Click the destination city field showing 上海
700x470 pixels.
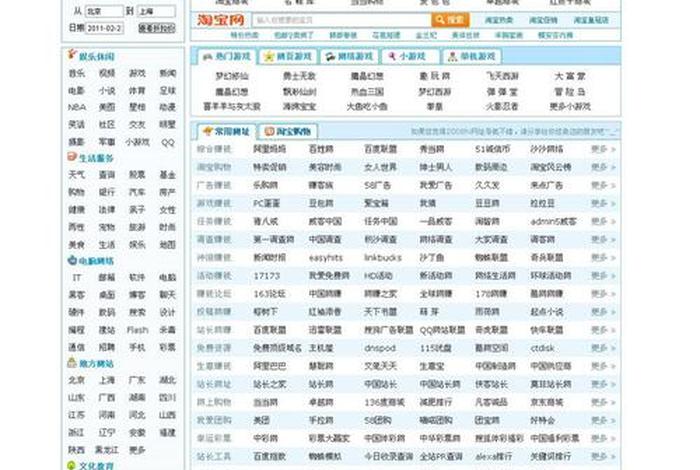[156, 12]
